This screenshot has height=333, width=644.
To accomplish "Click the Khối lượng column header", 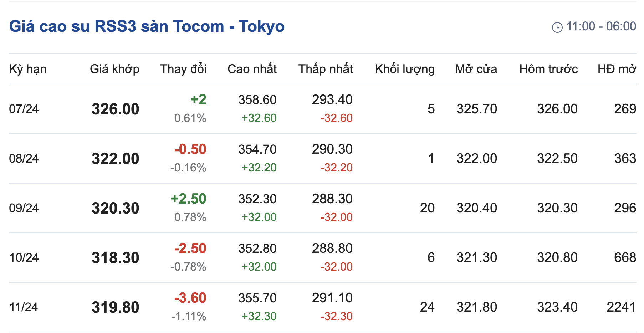I will 405,69.
